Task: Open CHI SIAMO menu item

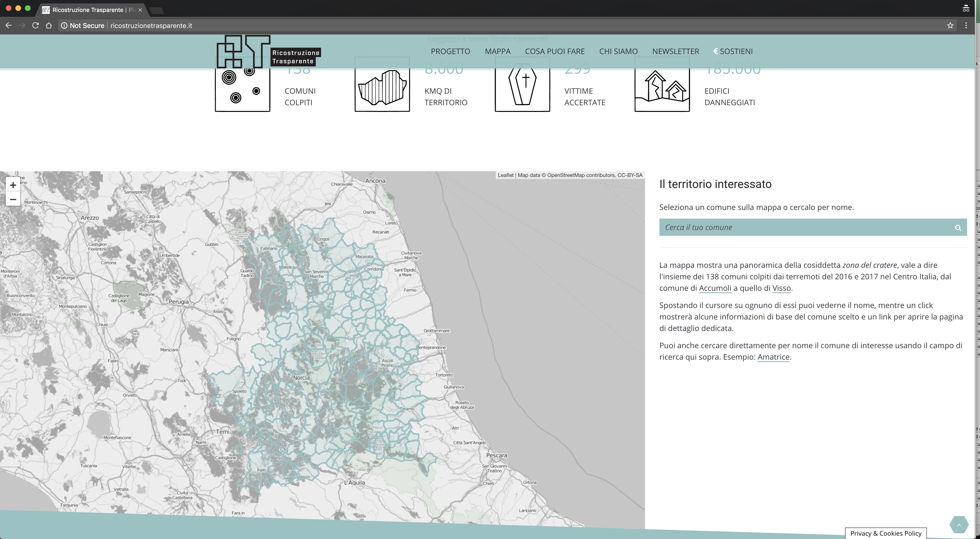Action: point(618,51)
